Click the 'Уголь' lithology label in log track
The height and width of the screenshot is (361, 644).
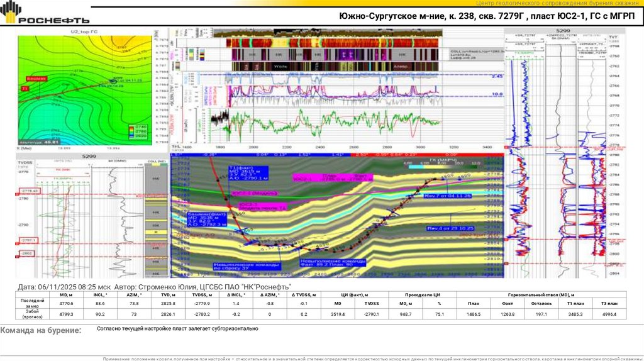281,66
